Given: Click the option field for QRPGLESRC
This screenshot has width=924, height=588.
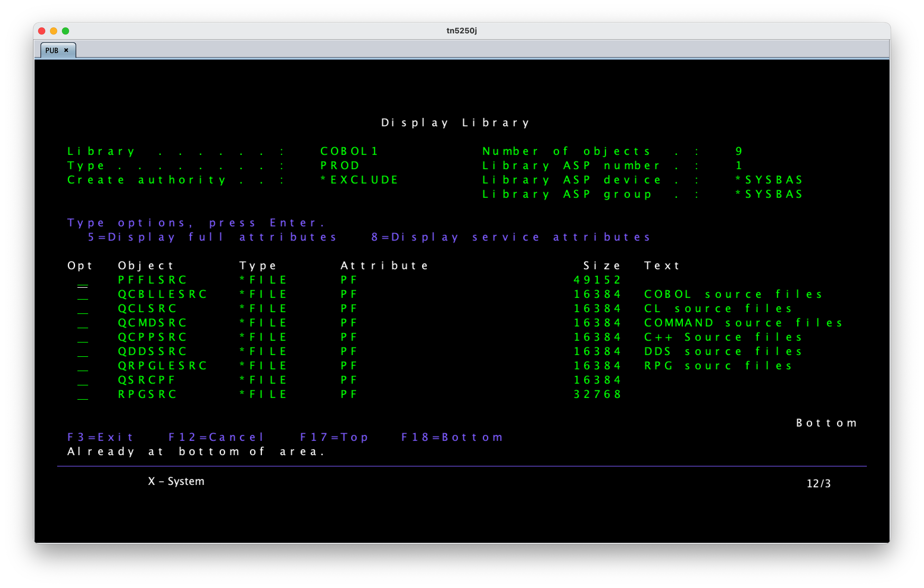Looking at the screenshot, I should [82, 366].
